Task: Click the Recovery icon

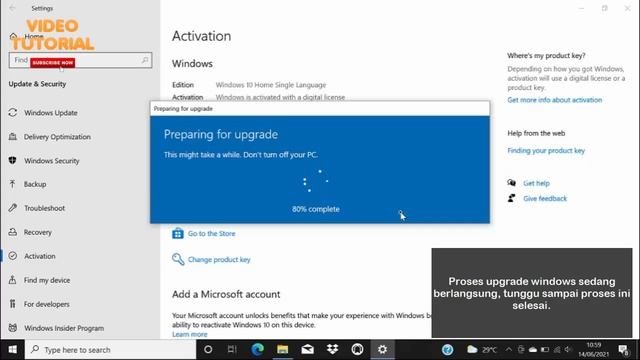Action: coord(13,232)
